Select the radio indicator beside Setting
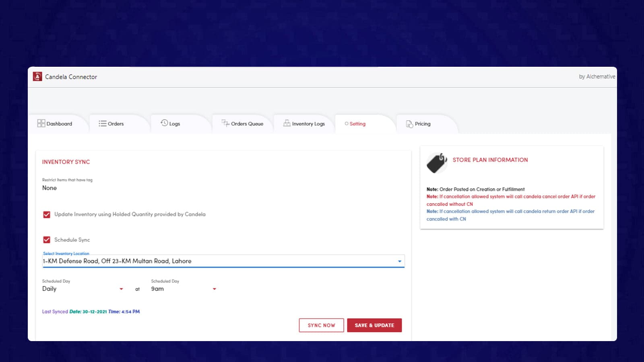The height and width of the screenshot is (362, 644). (x=346, y=124)
